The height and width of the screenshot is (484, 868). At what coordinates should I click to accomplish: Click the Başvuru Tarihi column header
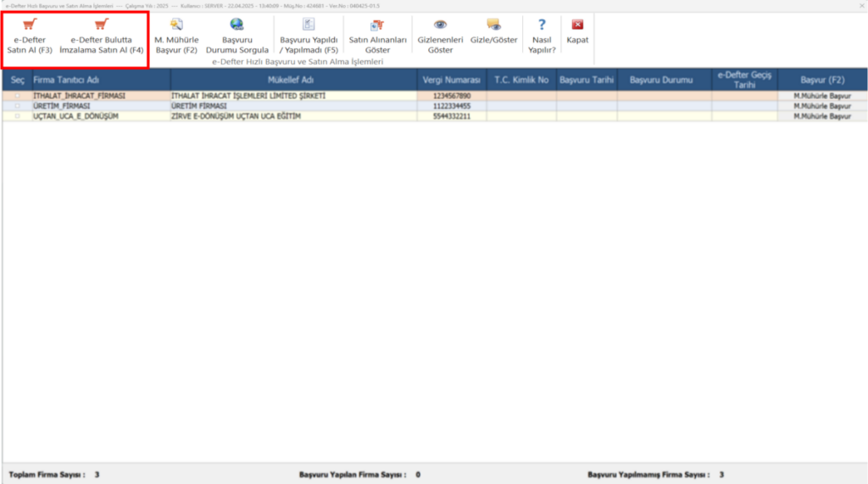click(x=587, y=80)
